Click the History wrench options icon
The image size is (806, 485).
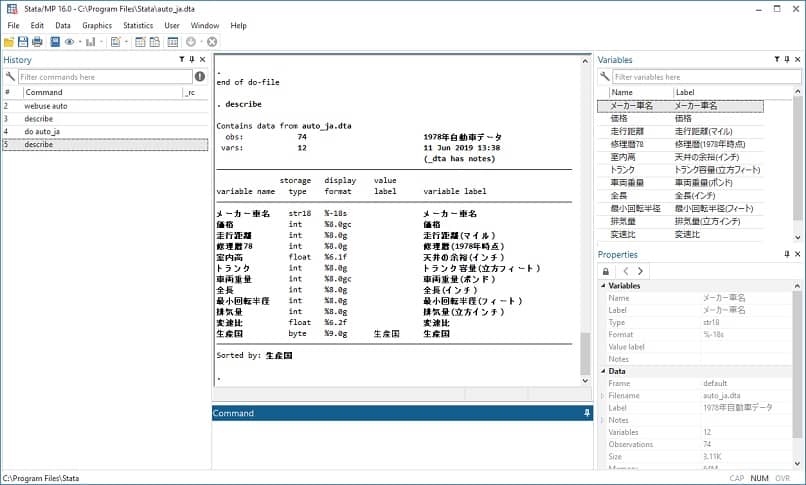click(x=10, y=77)
